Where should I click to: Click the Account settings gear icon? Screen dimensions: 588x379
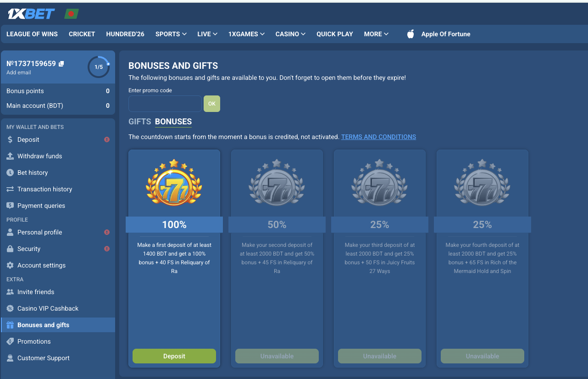coord(10,265)
